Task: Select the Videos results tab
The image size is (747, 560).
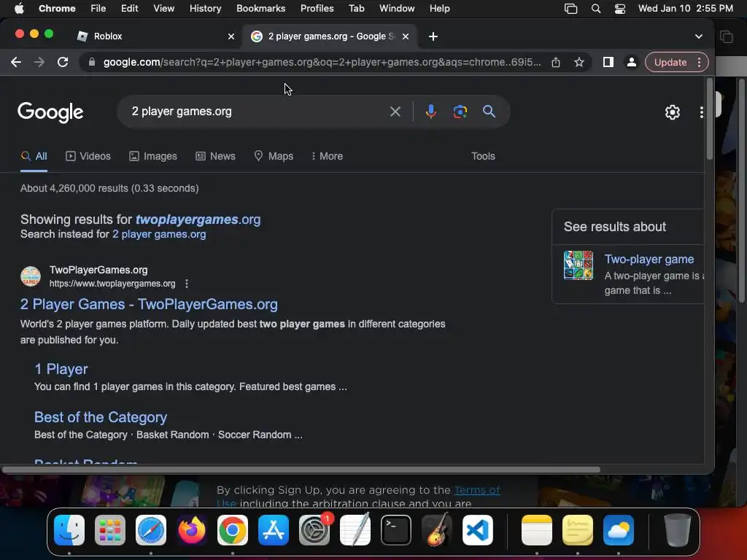Action: tap(88, 156)
